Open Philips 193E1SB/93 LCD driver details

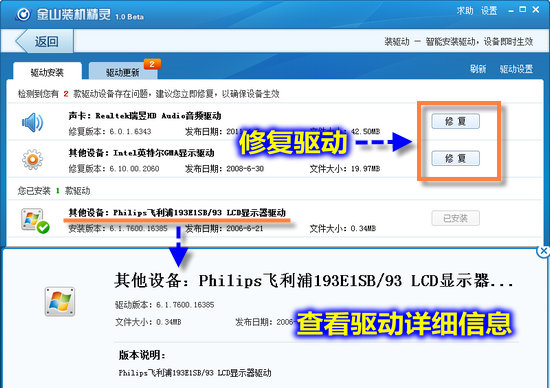pos(177,213)
